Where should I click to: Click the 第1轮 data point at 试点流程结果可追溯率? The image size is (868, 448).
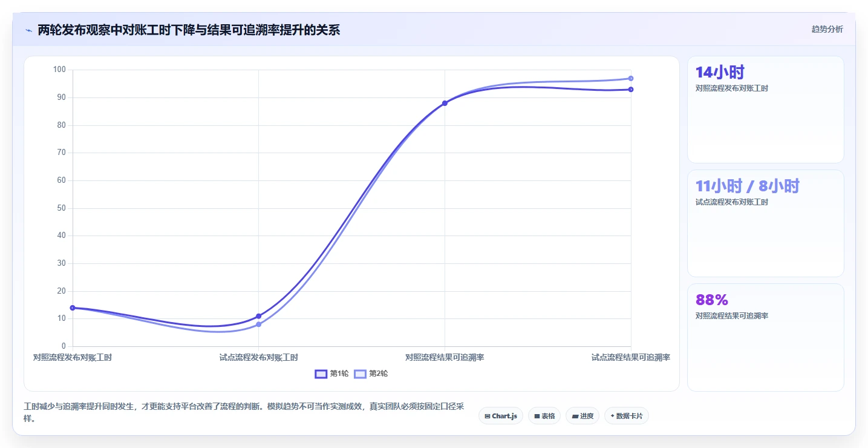pyautogui.click(x=631, y=90)
